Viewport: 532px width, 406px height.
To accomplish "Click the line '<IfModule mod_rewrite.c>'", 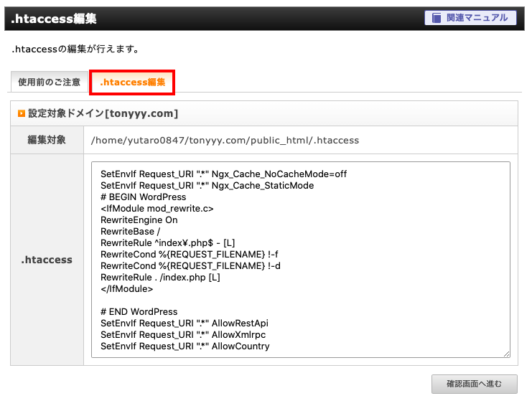I will [x=157, y=209].
